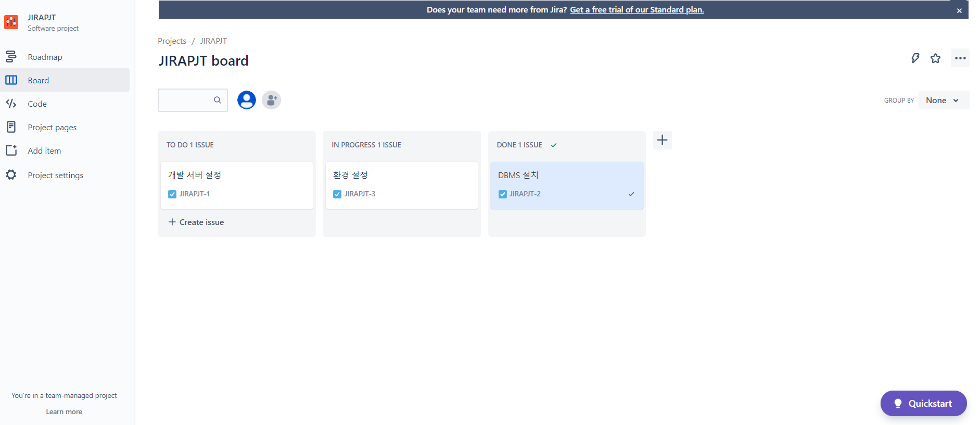Open the more actions ellipsis menu
Viewport: 980px width, 425px height.
tap(960, 58)
